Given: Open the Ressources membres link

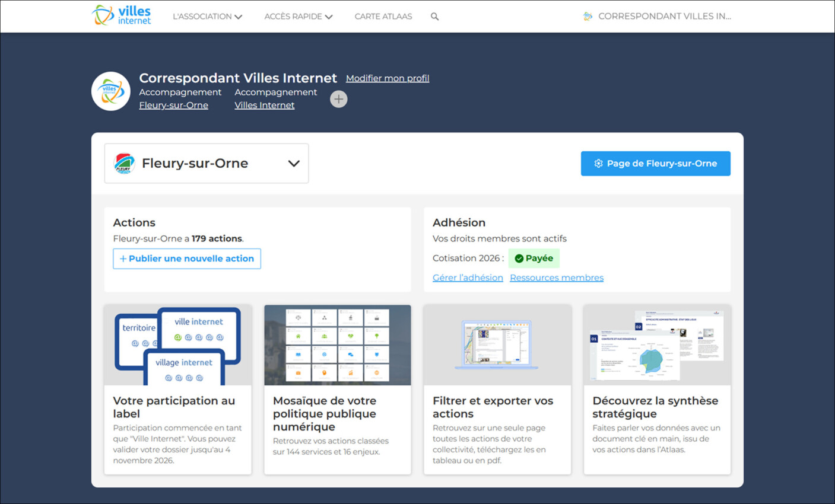Looking at the screenshot, I should [557, 277].
